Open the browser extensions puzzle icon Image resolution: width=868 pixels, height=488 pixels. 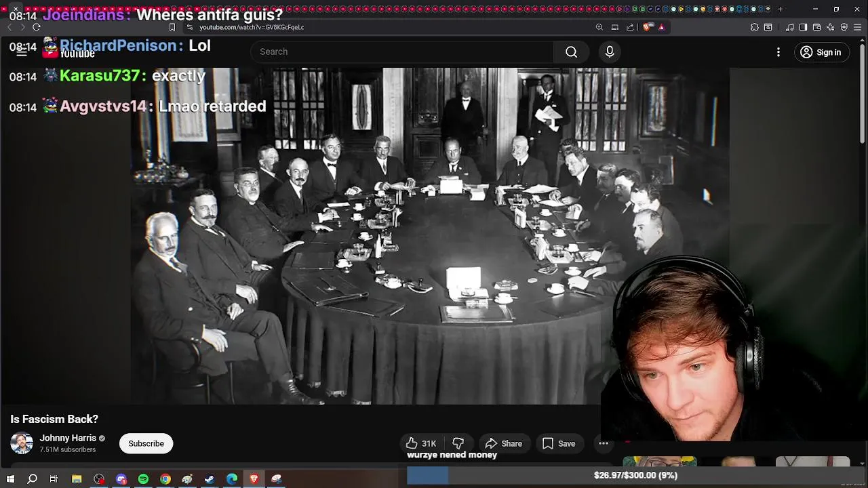coord(755,27)
